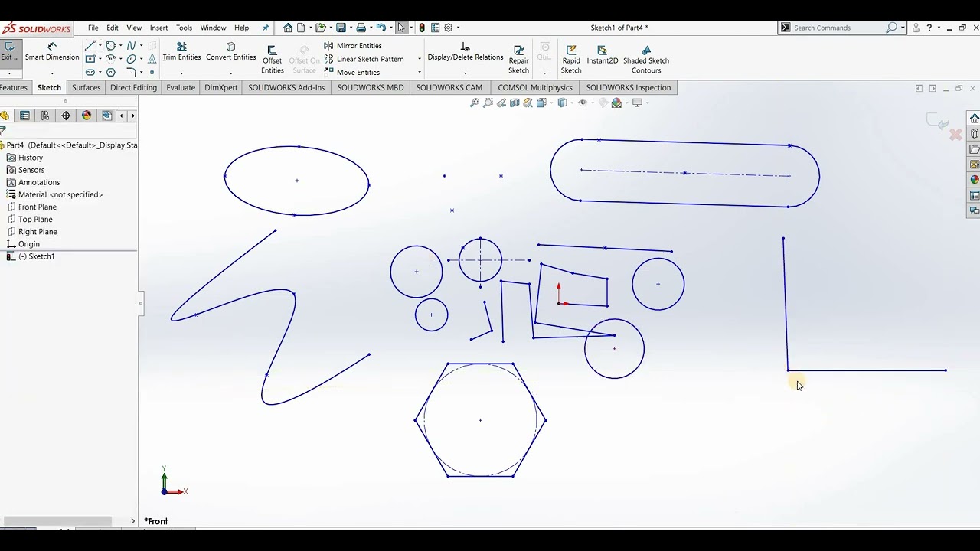This screenshot has height=551, width=980.
Task: Select the Line sketch tool
Action: (x=90, y=46)
